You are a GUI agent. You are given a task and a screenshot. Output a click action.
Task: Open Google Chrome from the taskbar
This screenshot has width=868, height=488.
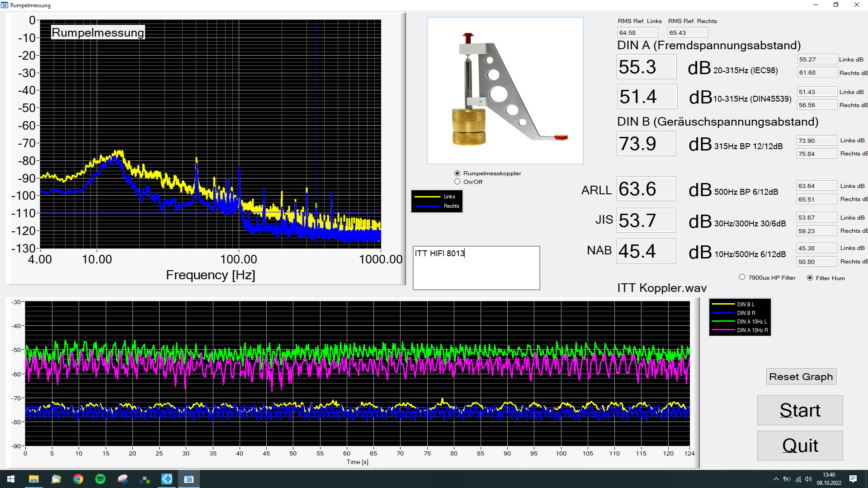click(78, 479)
